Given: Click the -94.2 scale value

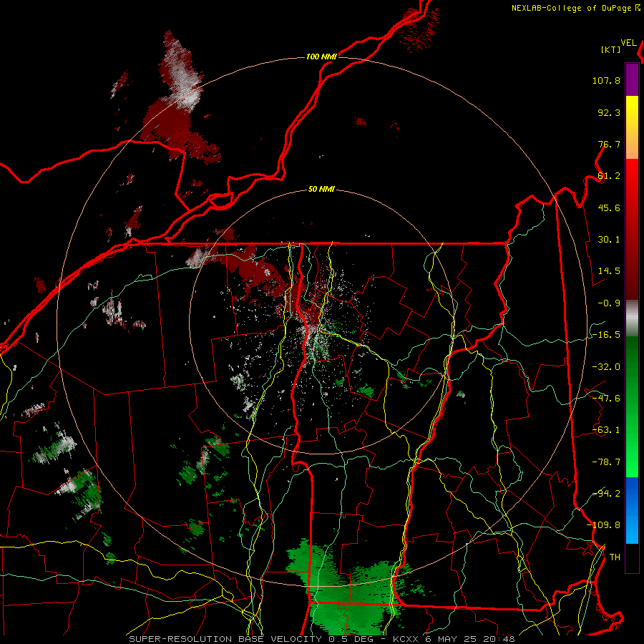Looking at the screenshot, I should click(x=606, y=493).
